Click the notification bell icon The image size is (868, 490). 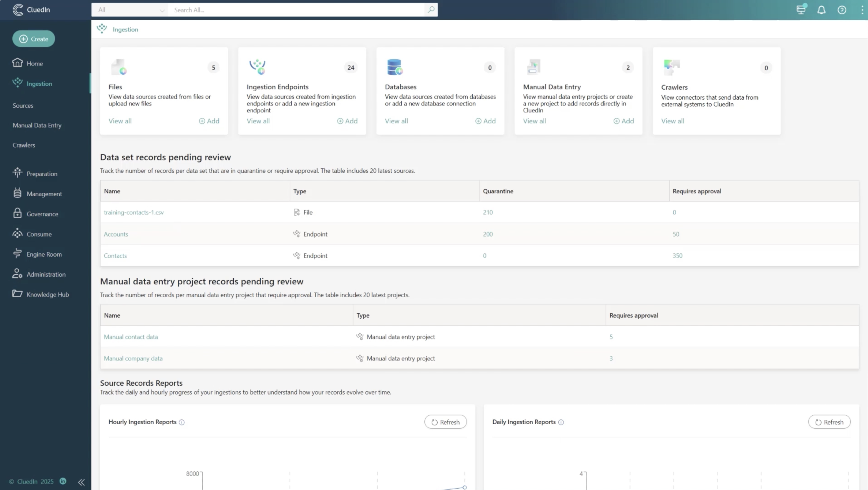click(821, 10)
